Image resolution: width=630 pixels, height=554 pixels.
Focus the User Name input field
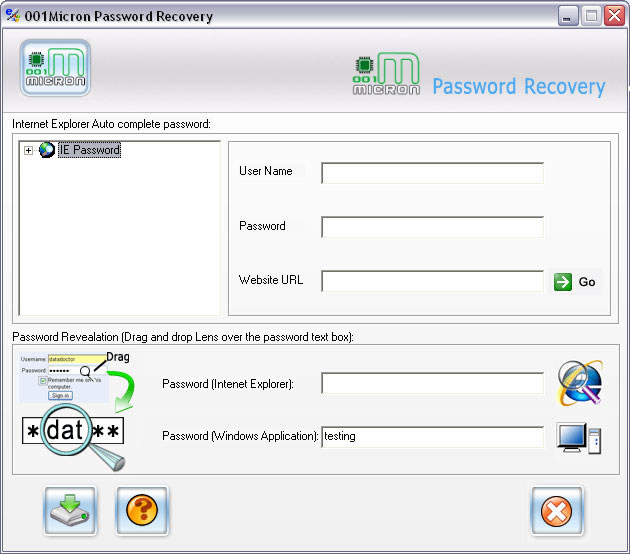[x=432, y=173]
